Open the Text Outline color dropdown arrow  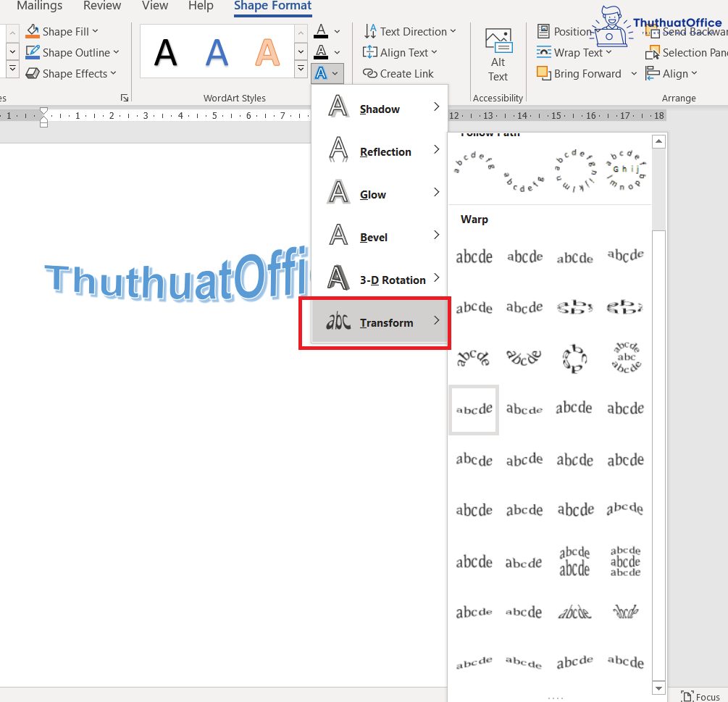[337, 52]
